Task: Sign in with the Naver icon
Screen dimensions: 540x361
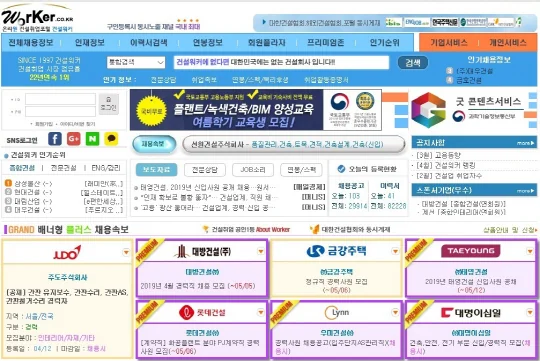Action: click(x=92, y=139)
